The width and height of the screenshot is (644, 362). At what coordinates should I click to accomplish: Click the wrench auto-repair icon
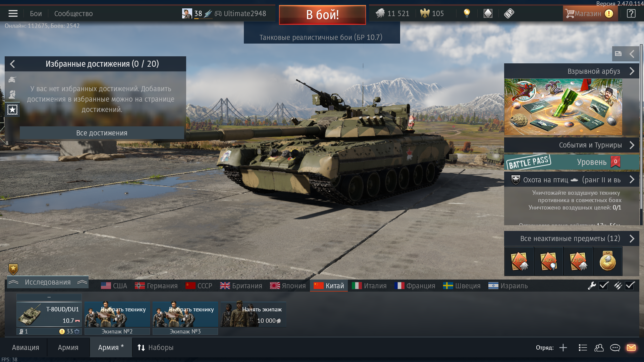[592, 286]
